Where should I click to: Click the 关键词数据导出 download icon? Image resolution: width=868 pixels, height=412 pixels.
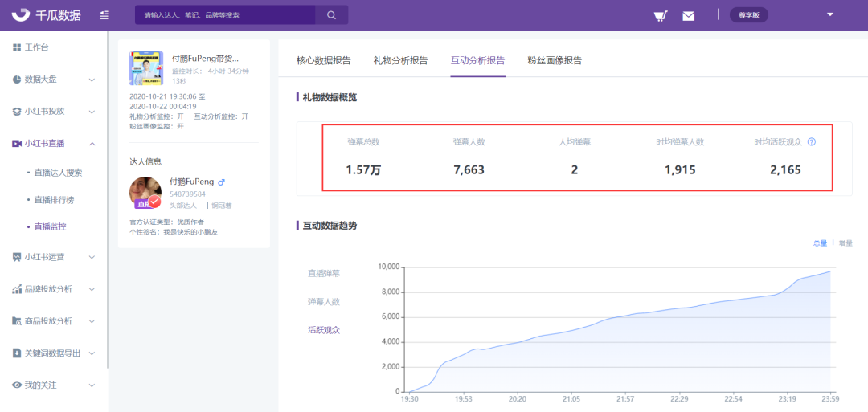[x=17, y=353]
